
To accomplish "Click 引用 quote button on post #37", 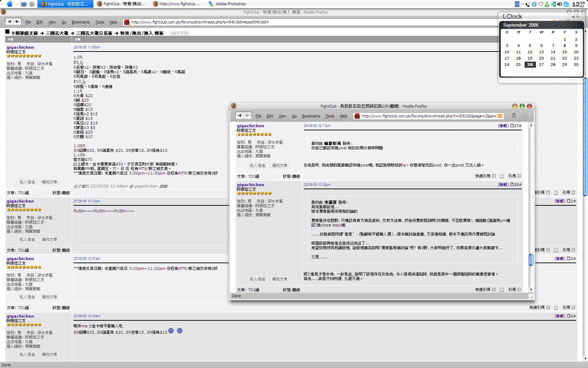I will coord(514,176).
